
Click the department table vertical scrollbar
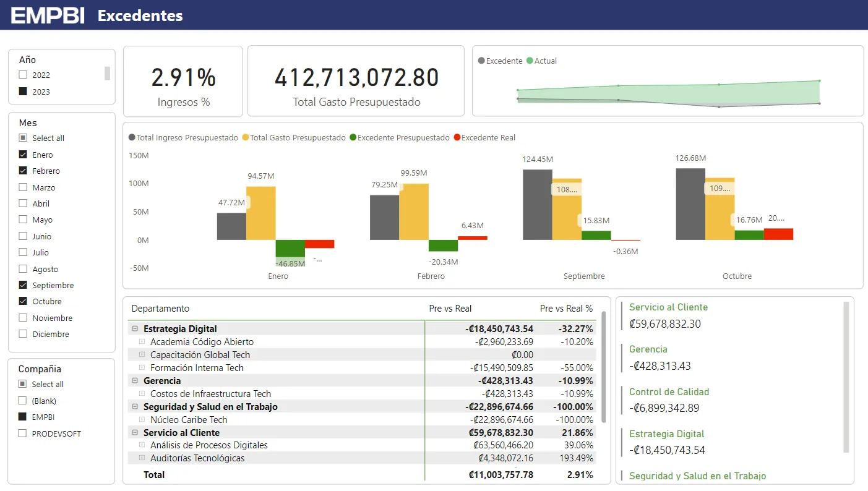coord(603,365)
